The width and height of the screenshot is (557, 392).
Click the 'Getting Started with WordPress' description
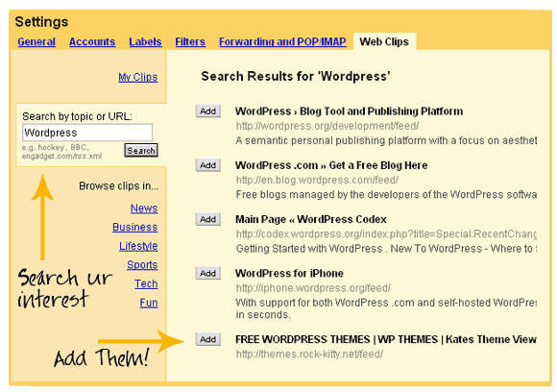(386, 249)
